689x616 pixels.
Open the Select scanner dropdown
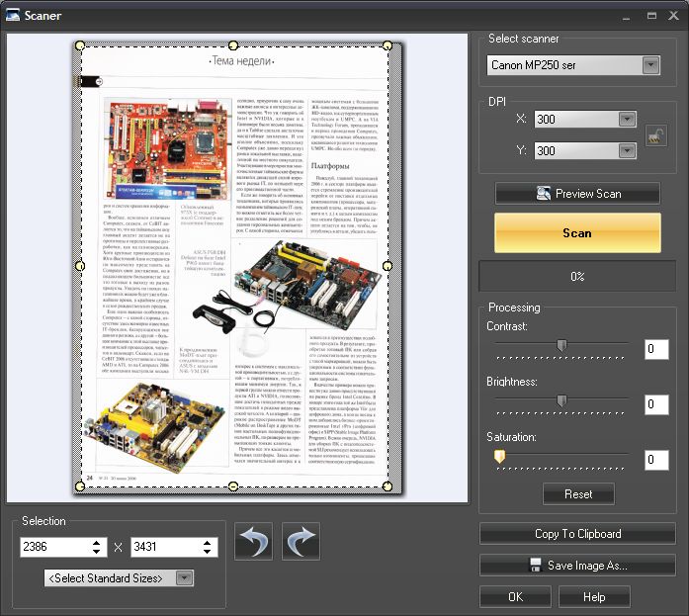(x=649, y=66)
